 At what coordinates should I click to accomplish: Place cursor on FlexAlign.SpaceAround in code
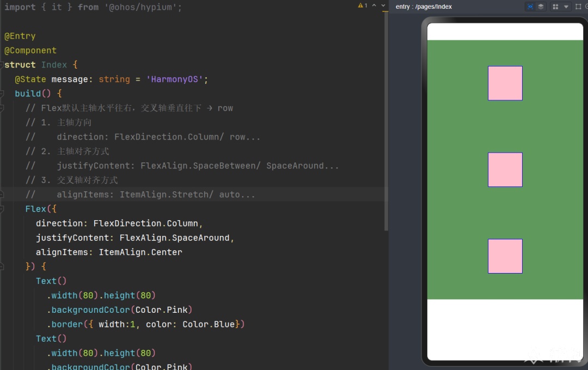(x=174, y=238)
